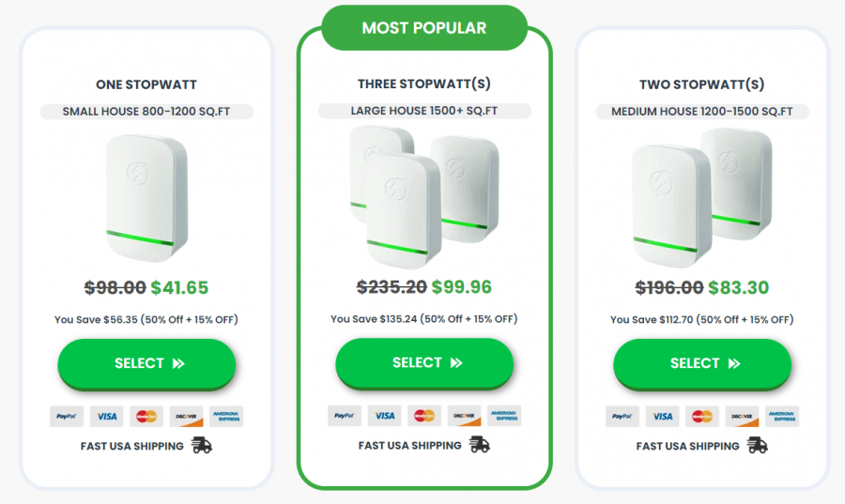Click shipping truck icon in Two StopWatt(s) card
Viewport: 845px width, 504px height.
tap(758, 446)
